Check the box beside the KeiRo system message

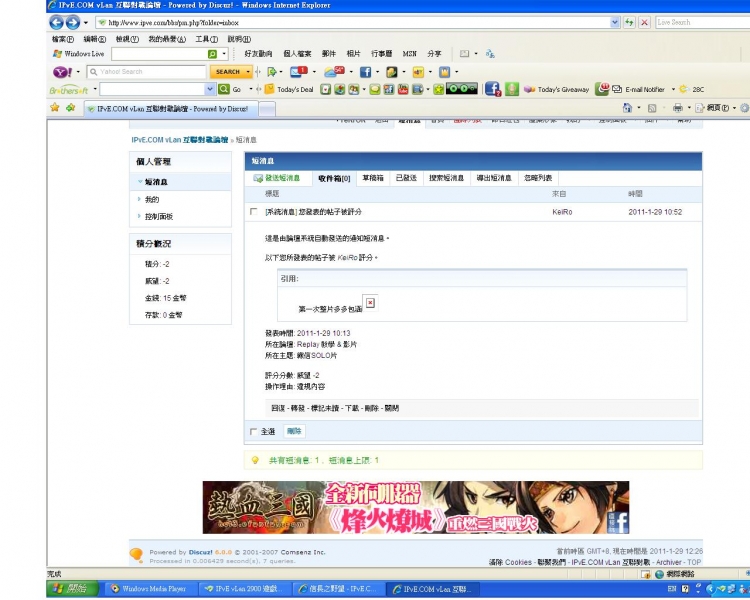click(253, 212)
